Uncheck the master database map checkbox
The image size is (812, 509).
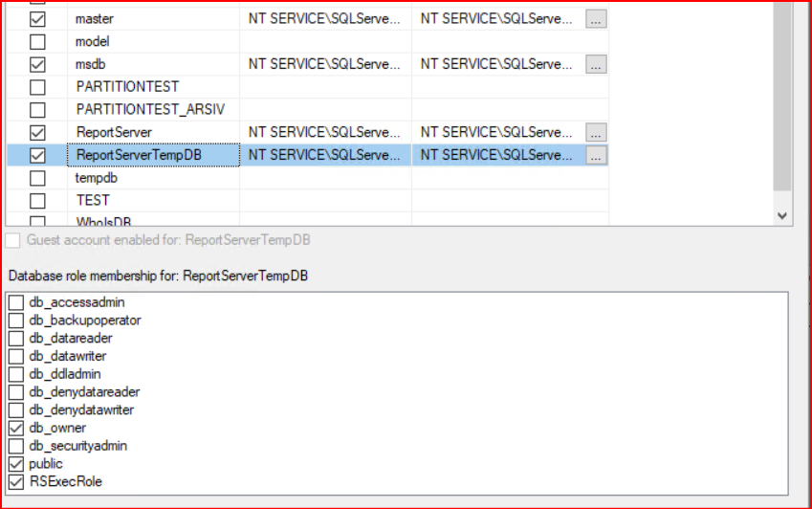point(37,19)
